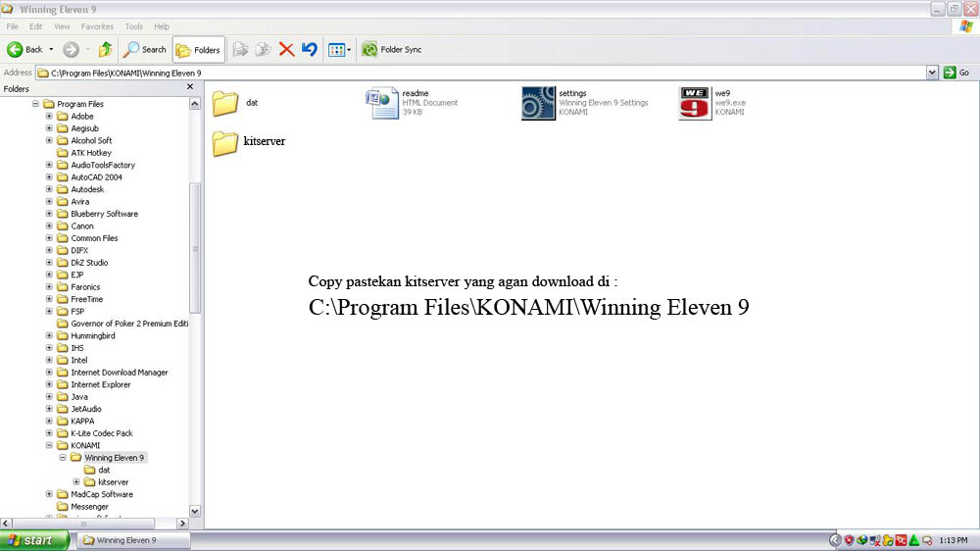Select MadCap Software in the tree
The image size is (980, 551).
tap(101, 494)
